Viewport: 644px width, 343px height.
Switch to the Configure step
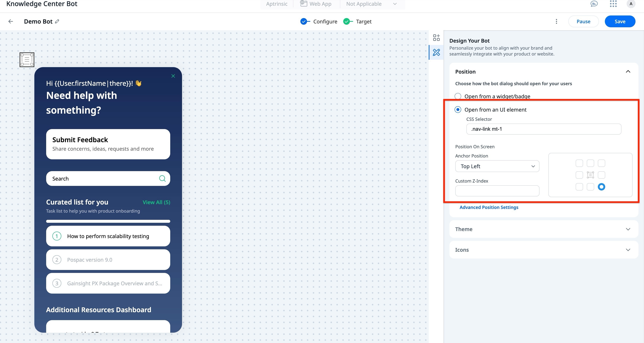(x=325, y=21)
